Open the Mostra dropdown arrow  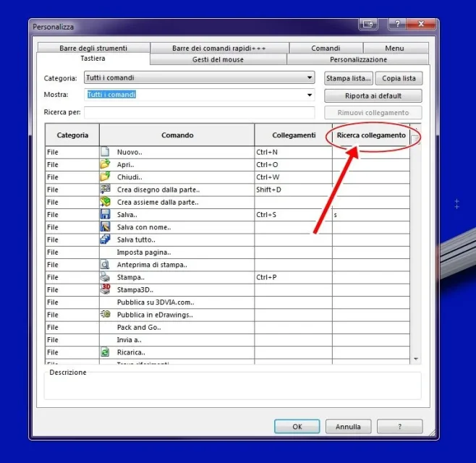[310, 95]
